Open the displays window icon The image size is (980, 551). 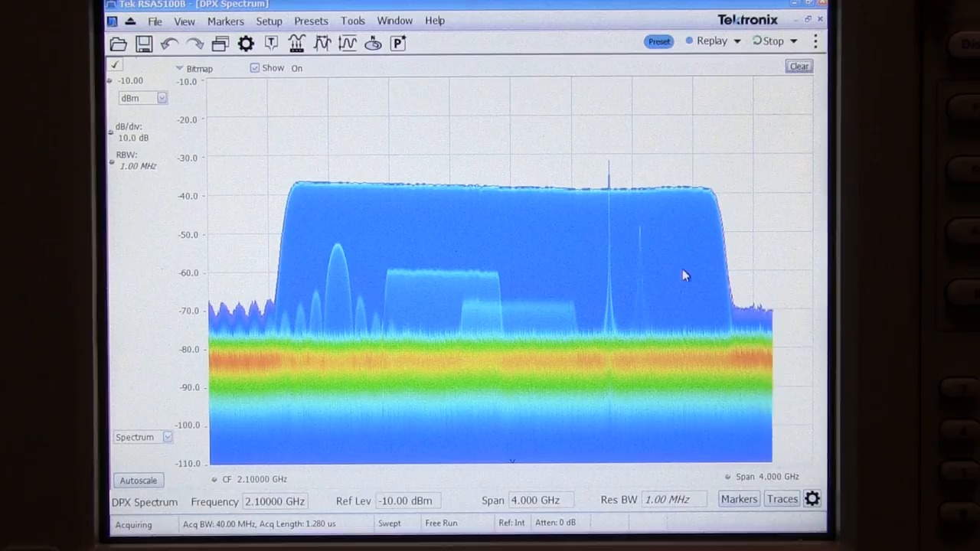point(220,44)
